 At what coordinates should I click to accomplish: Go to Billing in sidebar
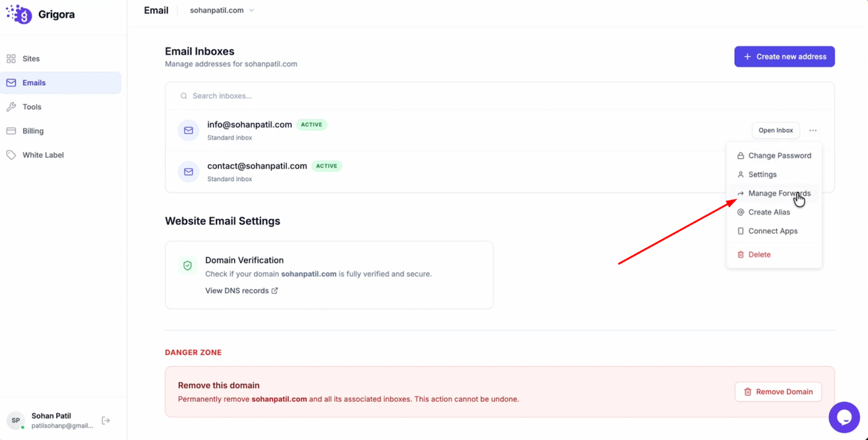pyautogui.click(x=33, y=131)
